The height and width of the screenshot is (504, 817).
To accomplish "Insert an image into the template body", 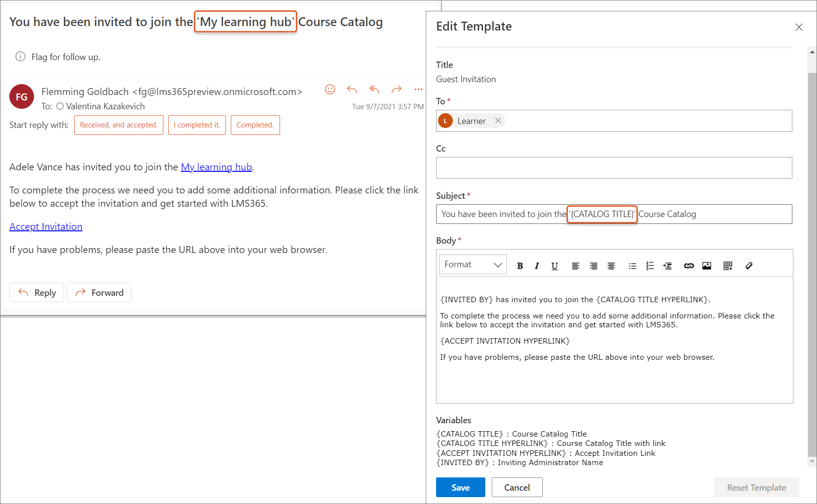I will coord(707,266).
